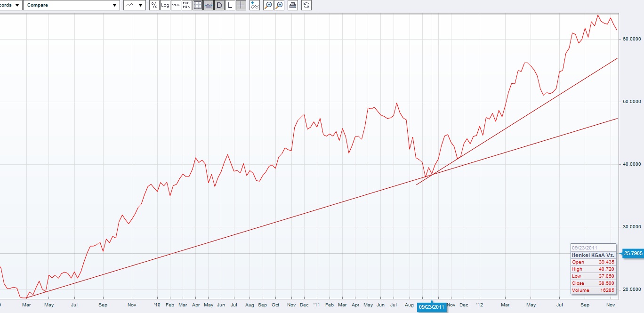
Task: Click the 50.0000 price axis label
Action: pos(631,102)
